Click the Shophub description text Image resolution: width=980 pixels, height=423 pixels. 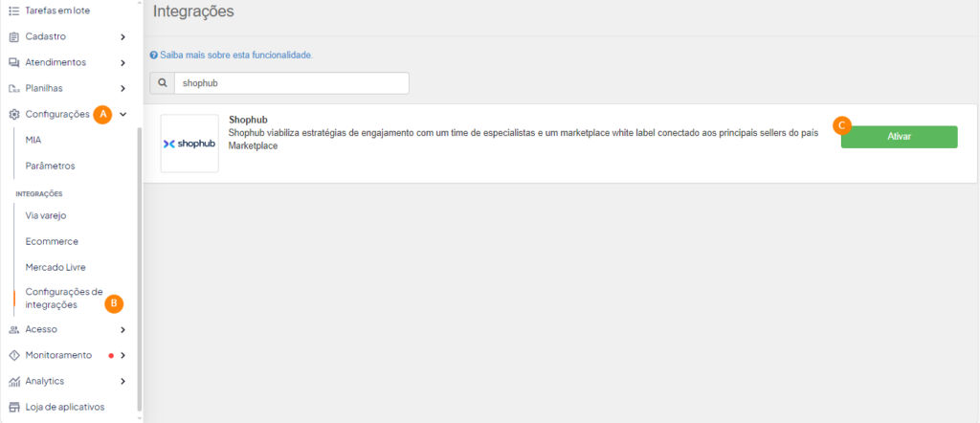523,133
